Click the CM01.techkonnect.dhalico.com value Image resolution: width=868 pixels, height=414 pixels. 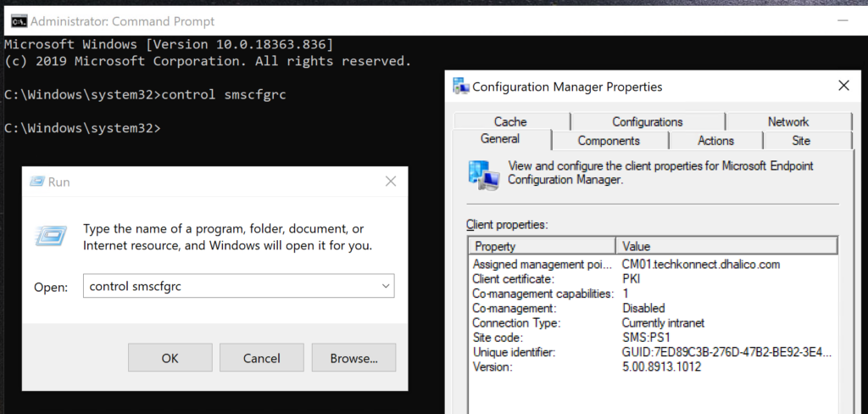click(x=701, y=265)
